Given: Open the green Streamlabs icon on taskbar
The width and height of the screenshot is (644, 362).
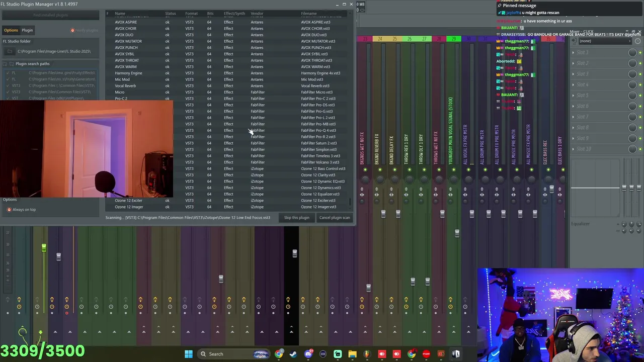Looking at the screenshot, I should click(338, 354).
